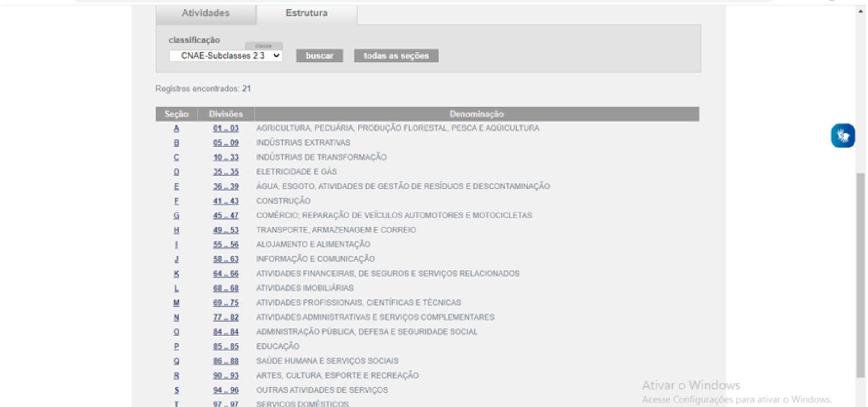
Task: Open section R link
Action: (x=176, y=375)
